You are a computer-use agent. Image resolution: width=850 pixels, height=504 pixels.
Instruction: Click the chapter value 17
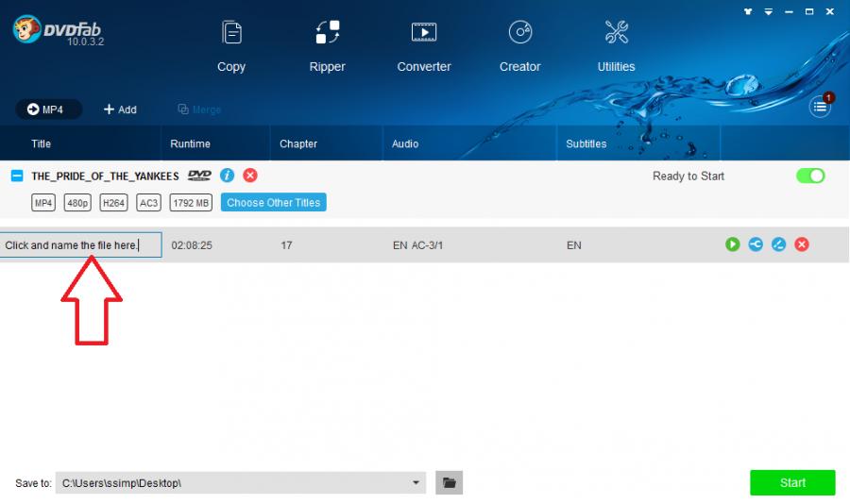pyautogui.click(x=287, y=245)
